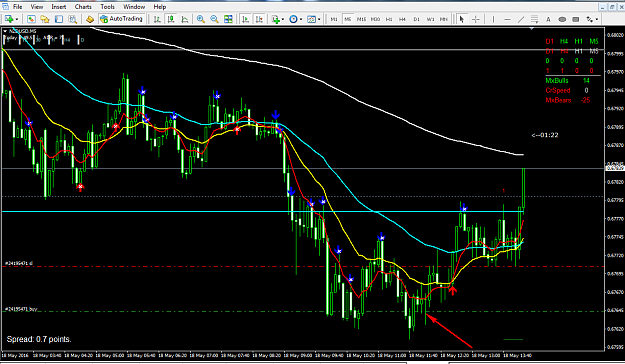
Task: Expand the indicators dropdown arrow
Action: coord(283,19)
